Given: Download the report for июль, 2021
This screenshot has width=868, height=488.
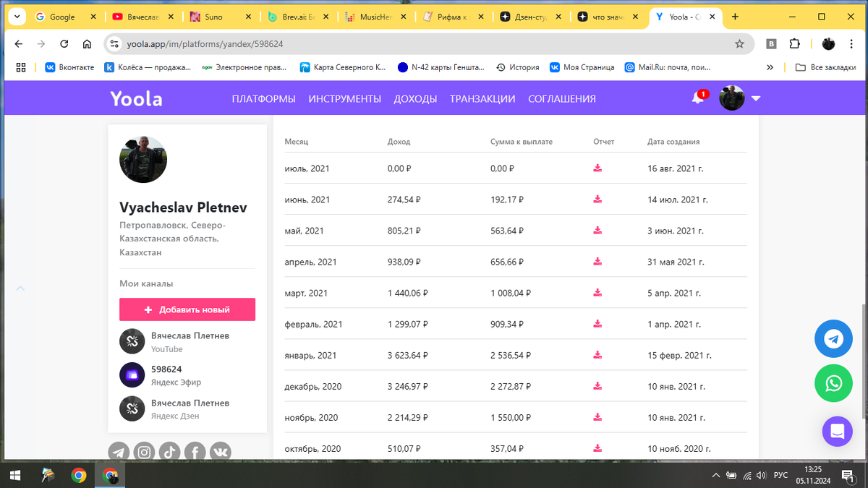Looking at the screenshot, I should [597, 168].
